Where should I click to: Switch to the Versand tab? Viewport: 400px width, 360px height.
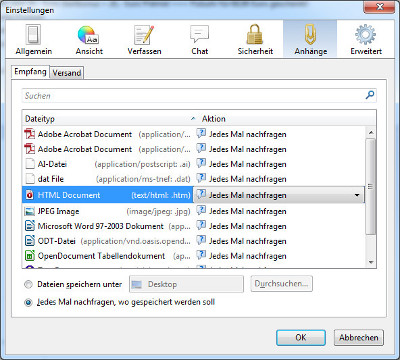coord(67,73)
